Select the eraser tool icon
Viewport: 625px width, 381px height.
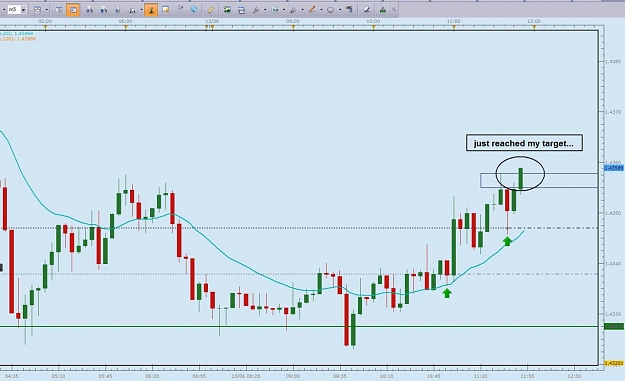click(366, 10)
